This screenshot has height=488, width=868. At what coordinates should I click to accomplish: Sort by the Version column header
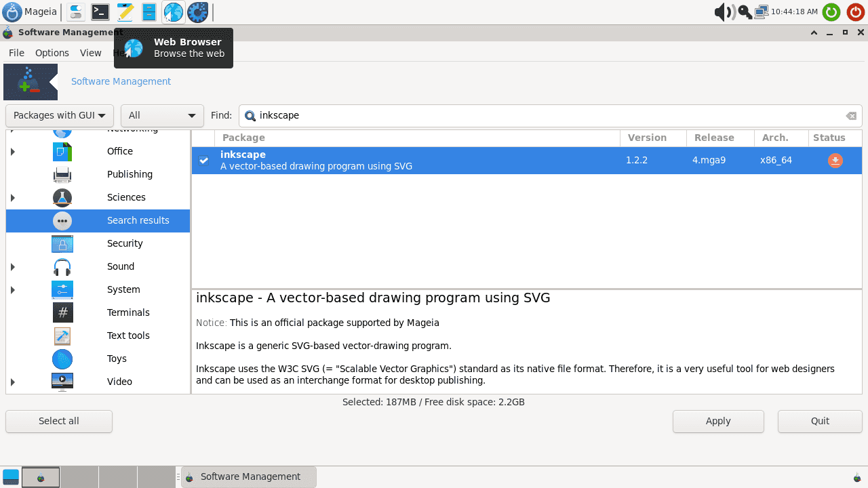(653, 138)
